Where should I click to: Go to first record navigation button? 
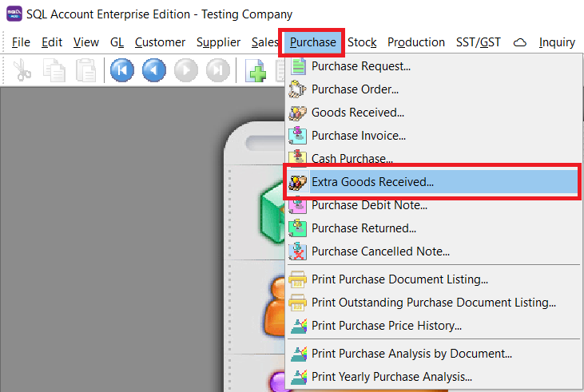pyautogui.click(x=122, y=71)
